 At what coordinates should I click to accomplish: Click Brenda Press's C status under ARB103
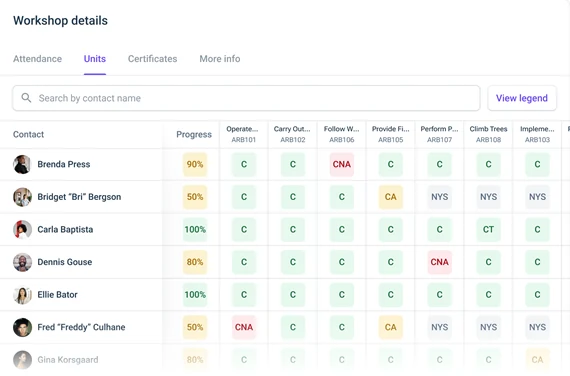tap(537, 164)
